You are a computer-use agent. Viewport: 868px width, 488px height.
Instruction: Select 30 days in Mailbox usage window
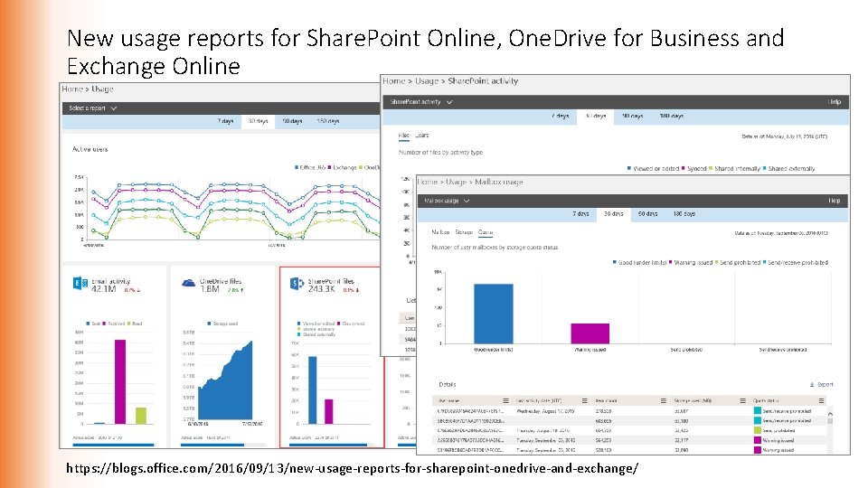(x=613, y=214)
